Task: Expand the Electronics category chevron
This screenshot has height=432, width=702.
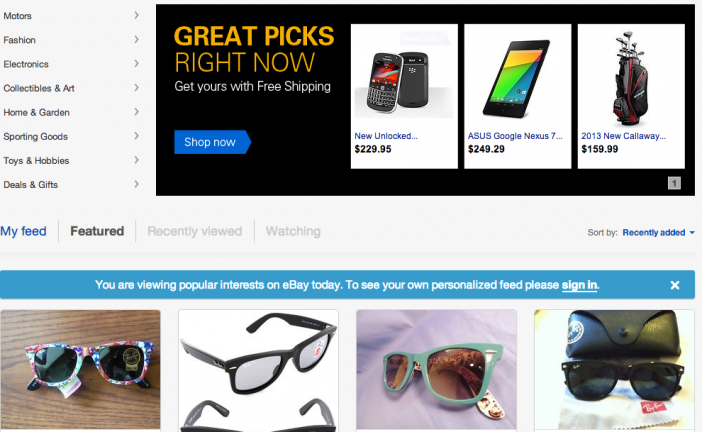Action: point(137,64)
